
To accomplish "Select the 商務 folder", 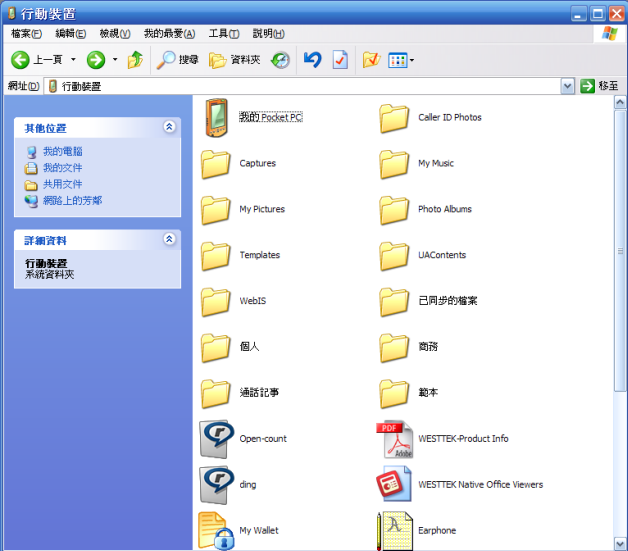I will click(x=409, y=347).
